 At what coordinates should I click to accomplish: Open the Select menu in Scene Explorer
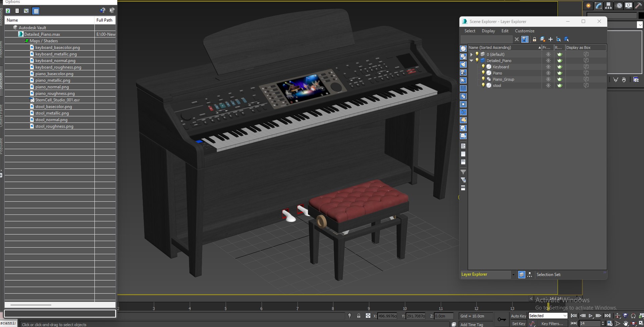point(470,31)
